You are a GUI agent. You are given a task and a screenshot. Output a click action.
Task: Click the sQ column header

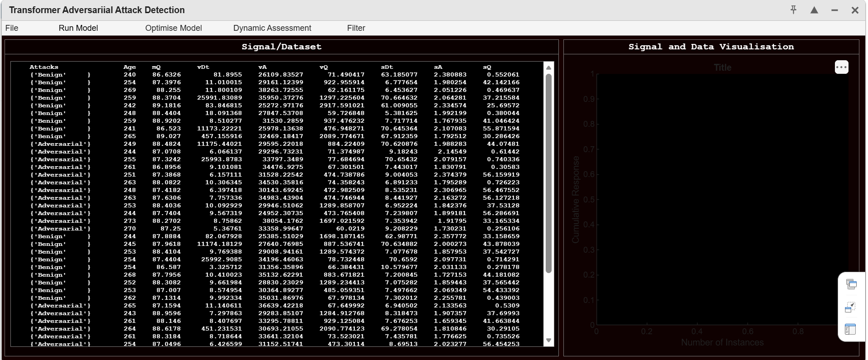click(487, 67)
